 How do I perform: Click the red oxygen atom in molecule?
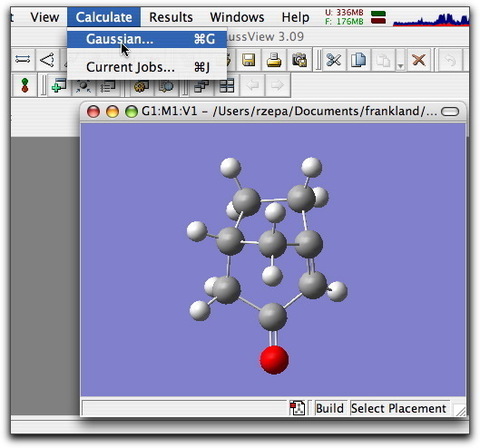(x=274, y=360)
